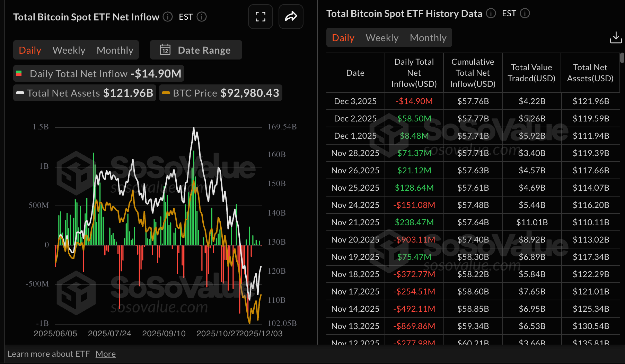Hide the Total Net Assets line
This screenshot has height=364, width=625.
point(84,93)
